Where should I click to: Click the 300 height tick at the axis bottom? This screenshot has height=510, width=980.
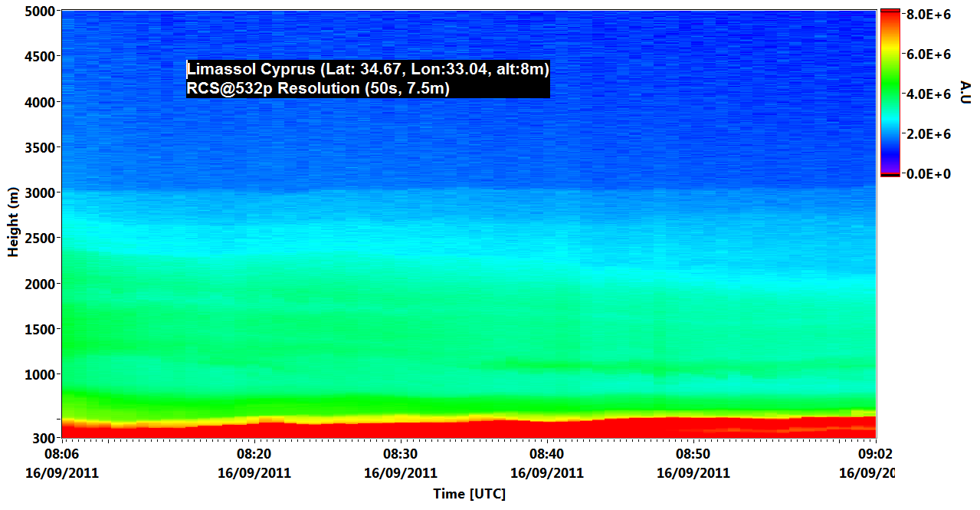click(x=43, y=438)
